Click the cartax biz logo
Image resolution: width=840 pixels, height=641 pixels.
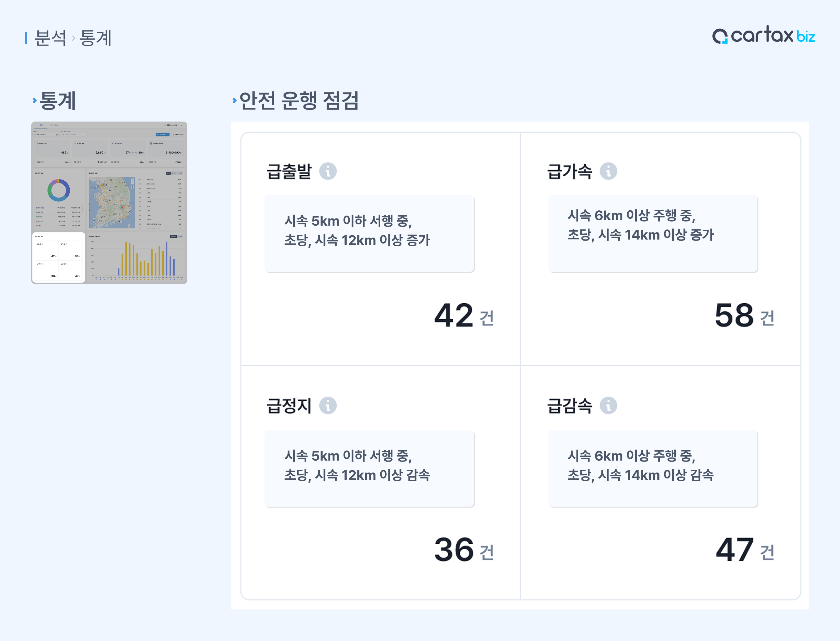point(763,36)
